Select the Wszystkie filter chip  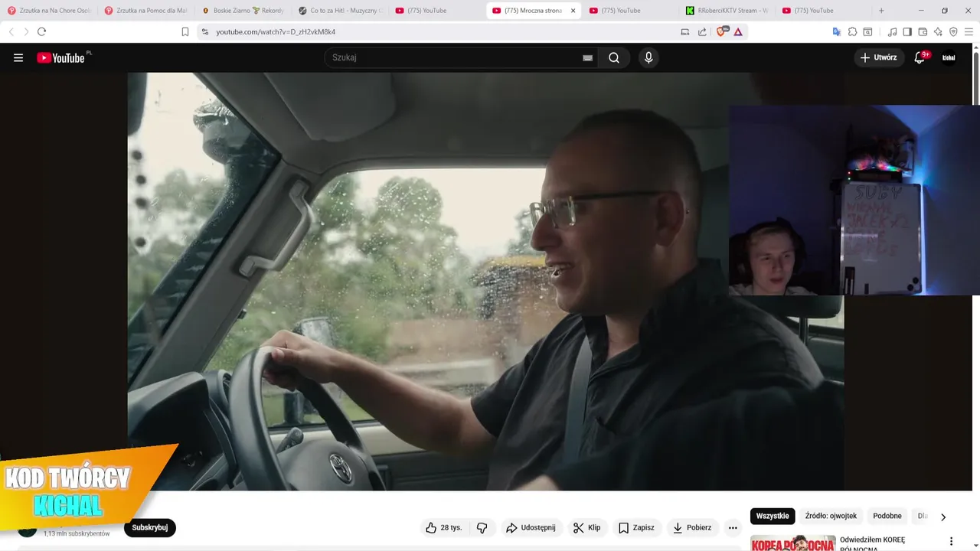(773, 516)
